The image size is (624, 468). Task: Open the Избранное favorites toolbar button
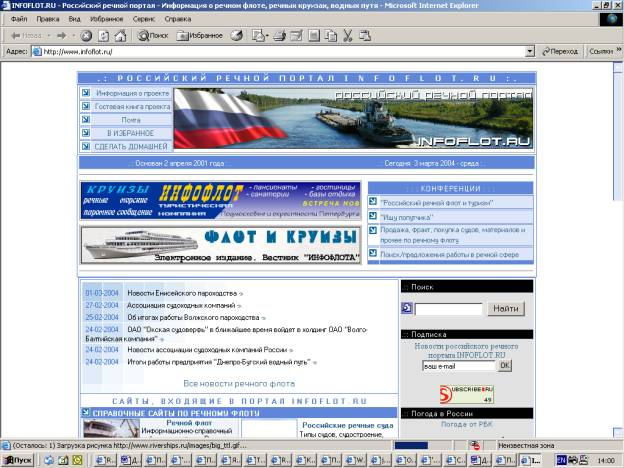[199, 36]
